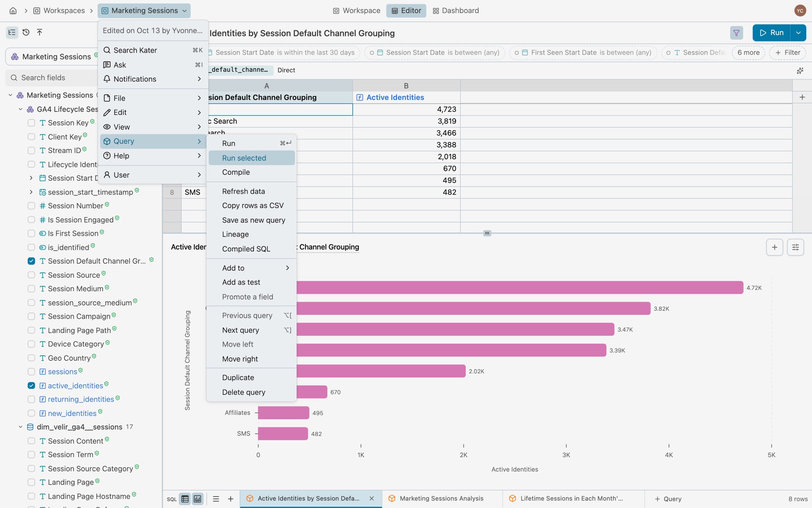Switch to chart view icon
This screenshot has width=812, height=508.
click(x=198, y=499)
